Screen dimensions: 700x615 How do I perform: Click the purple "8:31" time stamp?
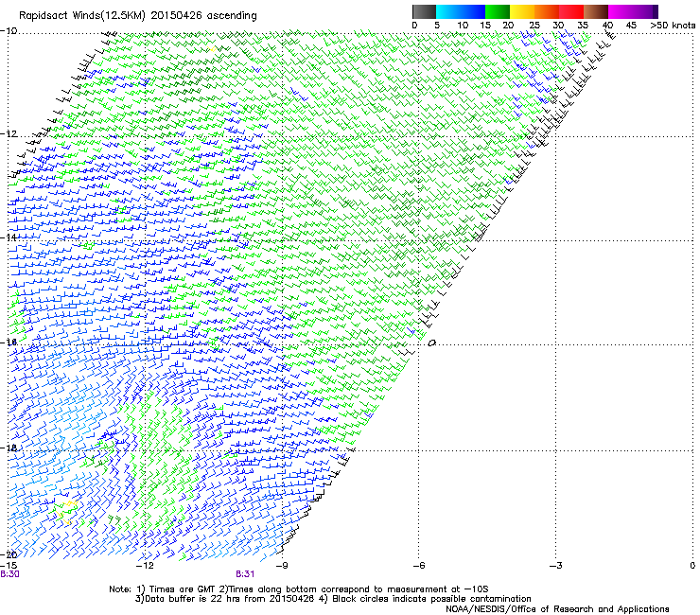click(x=245, y=574)
